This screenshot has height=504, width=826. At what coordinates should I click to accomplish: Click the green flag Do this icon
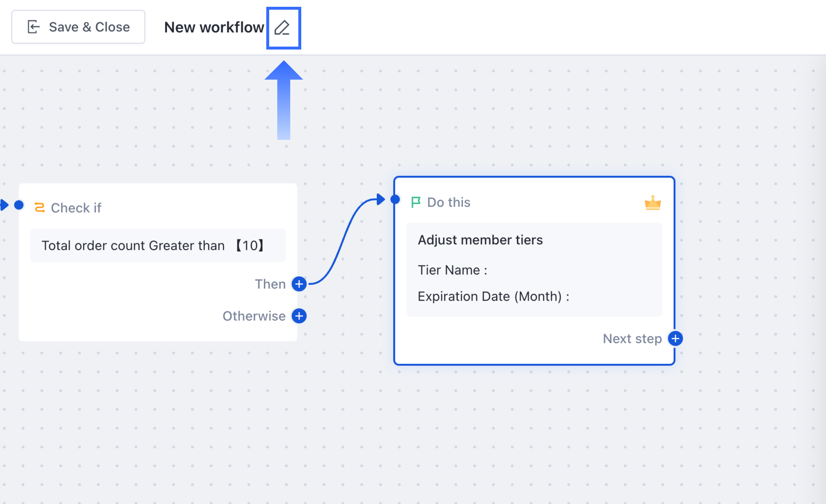[x=416, y=202]
